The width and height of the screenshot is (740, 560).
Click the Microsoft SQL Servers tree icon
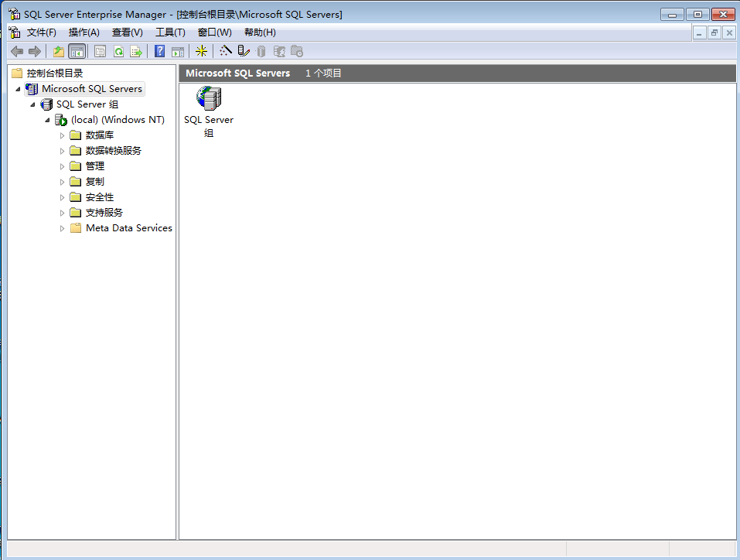click(32, 89)
